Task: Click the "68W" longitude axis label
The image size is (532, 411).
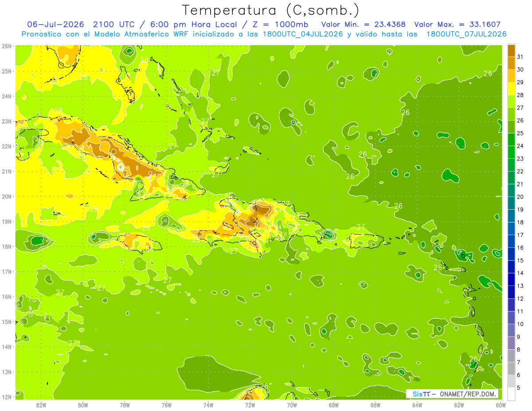Action: [334, 405]
